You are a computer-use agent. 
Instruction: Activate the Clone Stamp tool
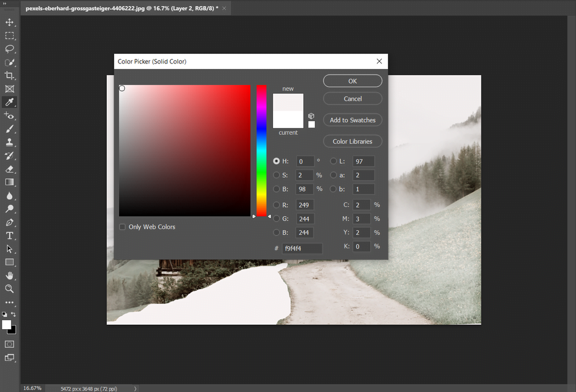(9, 141)
